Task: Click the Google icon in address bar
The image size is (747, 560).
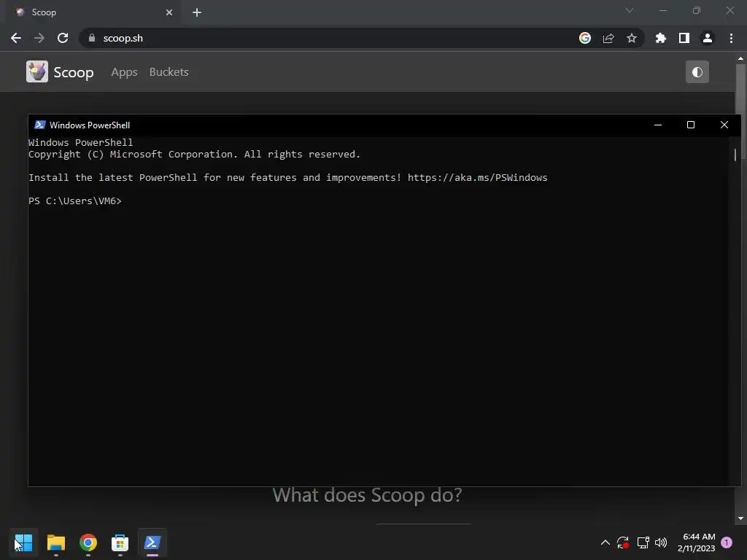Action: 585,38
